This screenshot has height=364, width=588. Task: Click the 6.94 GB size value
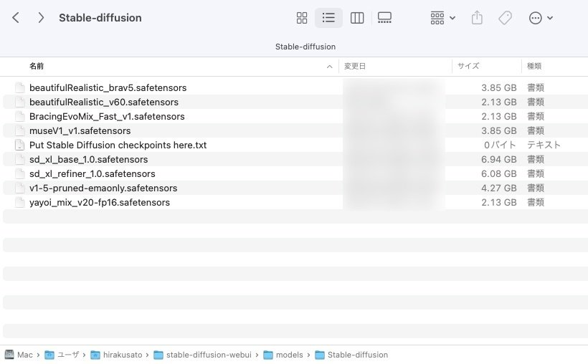(499, 159)
